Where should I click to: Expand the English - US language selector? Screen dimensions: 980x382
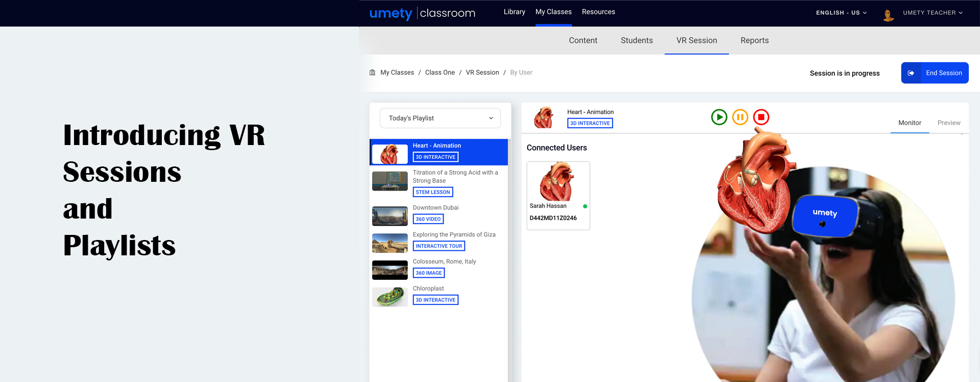tap(841, 13)
